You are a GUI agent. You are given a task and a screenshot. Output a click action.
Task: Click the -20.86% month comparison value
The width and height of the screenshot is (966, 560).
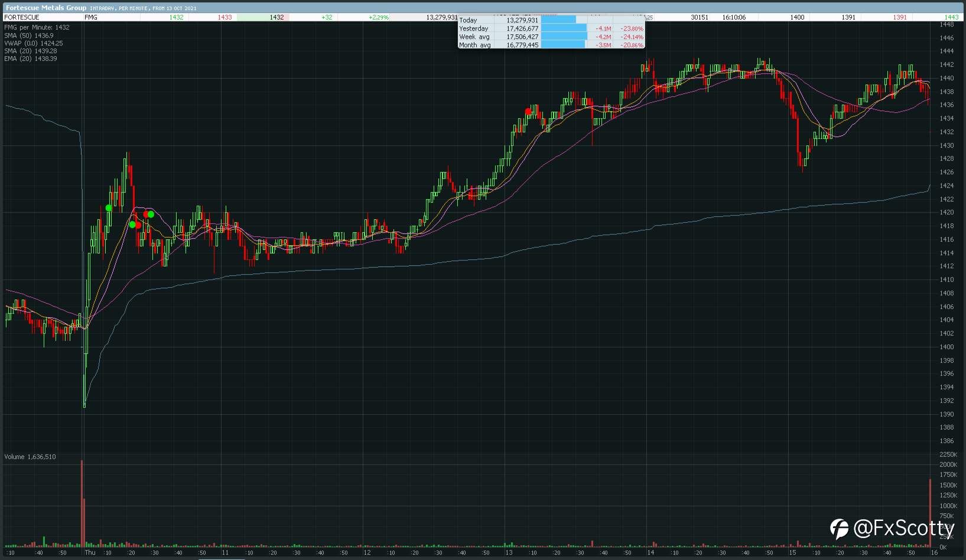(632, 45)
